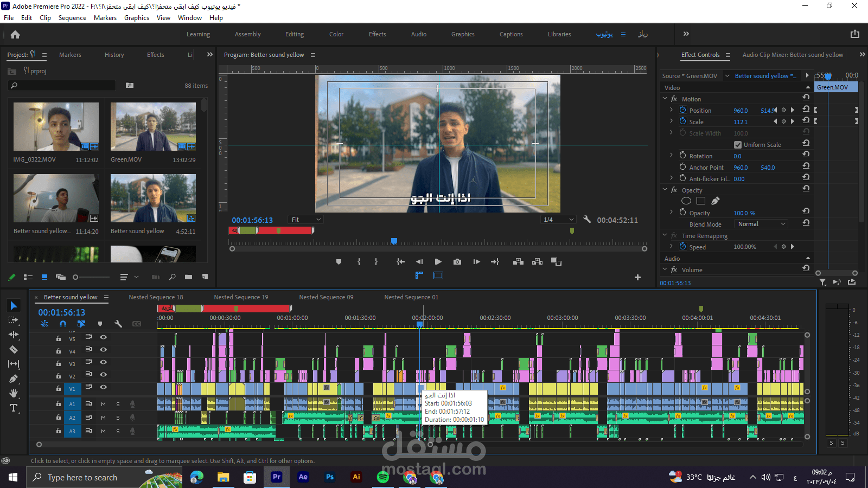Select the Razor tool in timeline toolbar
The height and width of the screenshot is (488, 868).
point(14,350)
